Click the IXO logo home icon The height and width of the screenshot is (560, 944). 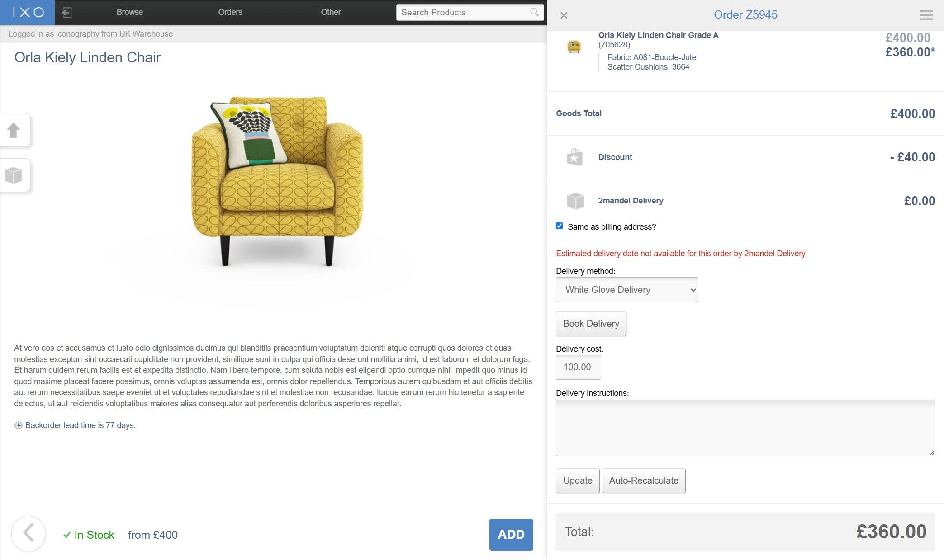pyautogui.click(x=28, y=12)
